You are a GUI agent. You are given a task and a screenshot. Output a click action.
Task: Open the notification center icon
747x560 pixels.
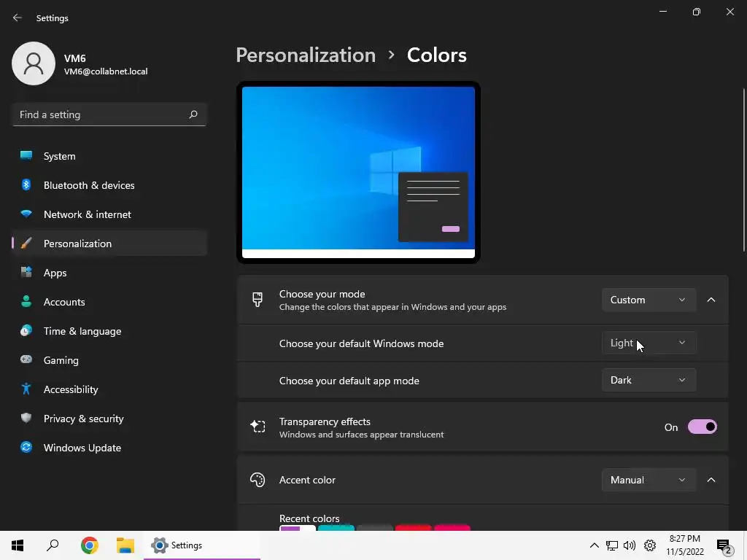pyautogui.click(x=724, y=546)
